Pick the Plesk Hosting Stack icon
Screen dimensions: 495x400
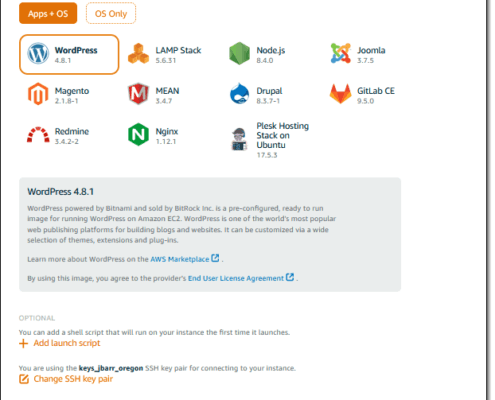239,139
